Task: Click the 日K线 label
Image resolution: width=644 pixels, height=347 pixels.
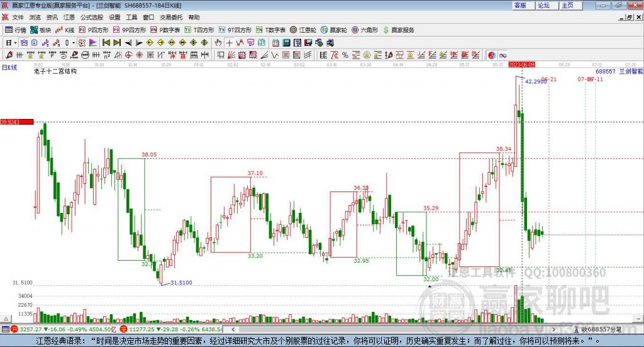Action: click(9, 67)
